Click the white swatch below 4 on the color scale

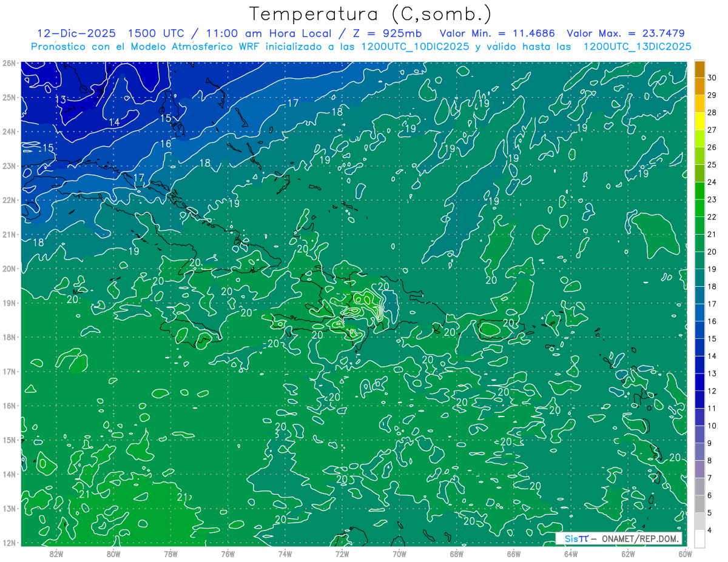pyautogui.click(x=700, y=538)
